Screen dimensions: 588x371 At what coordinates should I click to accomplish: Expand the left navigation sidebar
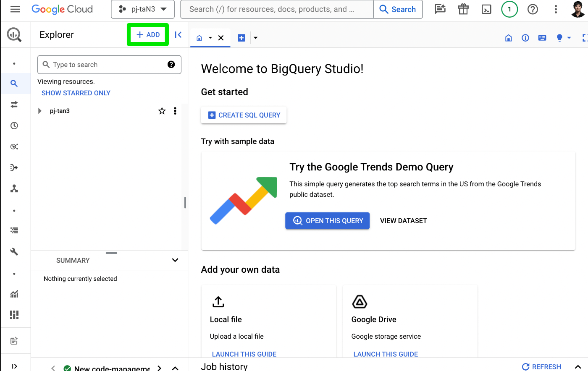click(14, 366)
